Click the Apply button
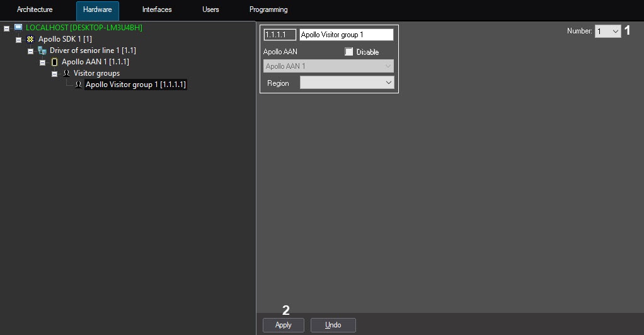This screenshot has width=644, height=335. click(x=284, y=325)
